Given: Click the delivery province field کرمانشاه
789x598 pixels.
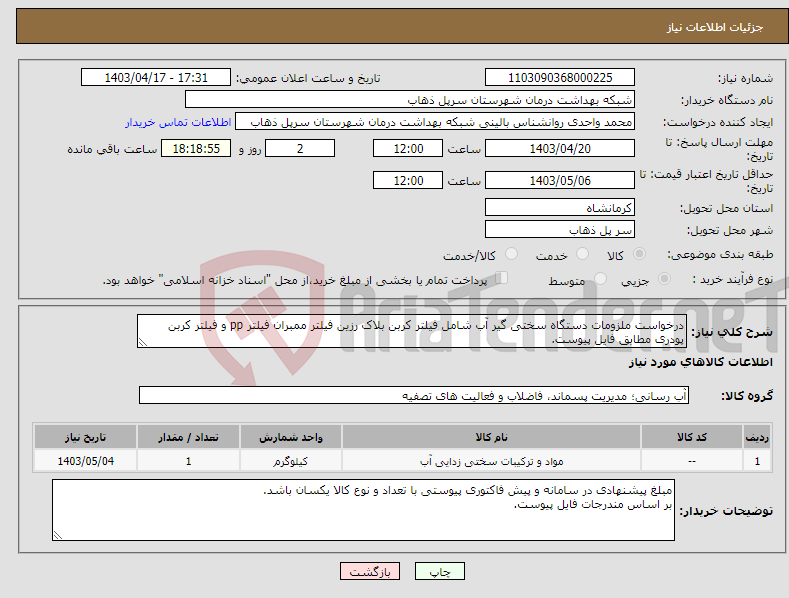Looking at the screenshot, I should [560, 207].
